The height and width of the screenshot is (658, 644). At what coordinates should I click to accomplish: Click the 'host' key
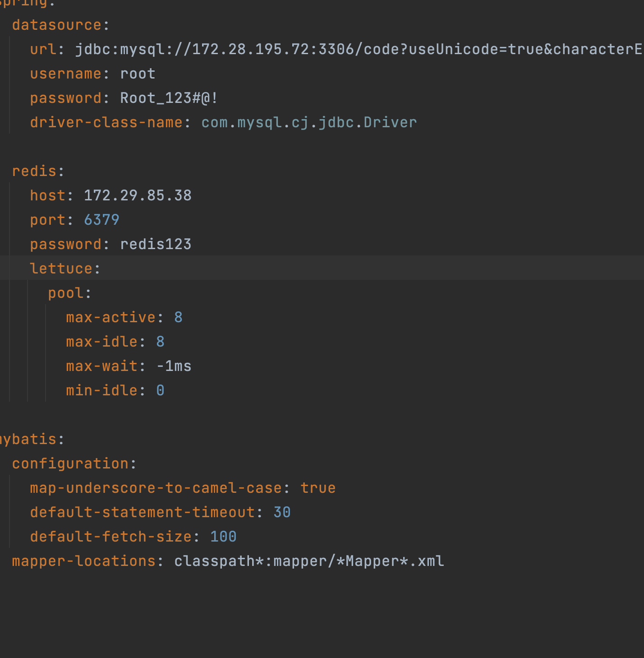(48, 195)
